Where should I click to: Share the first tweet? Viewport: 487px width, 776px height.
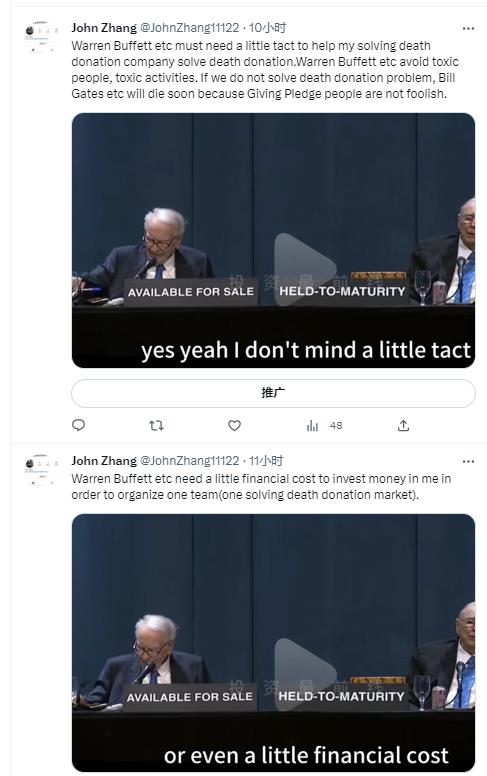coord(403,425)
